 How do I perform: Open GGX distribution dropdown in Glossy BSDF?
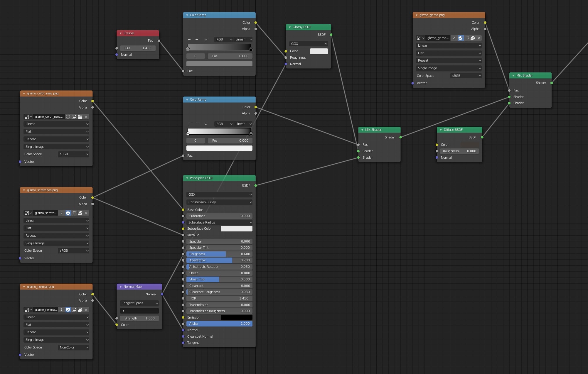(308, 44)
